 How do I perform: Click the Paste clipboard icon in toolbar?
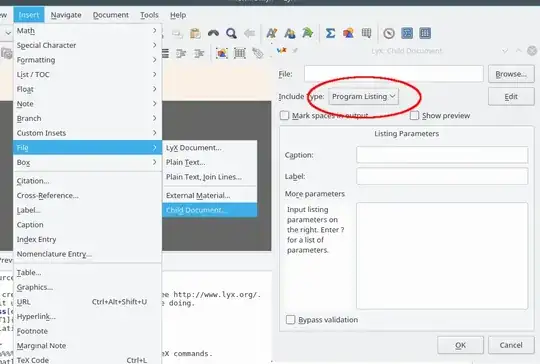point(195,33)
